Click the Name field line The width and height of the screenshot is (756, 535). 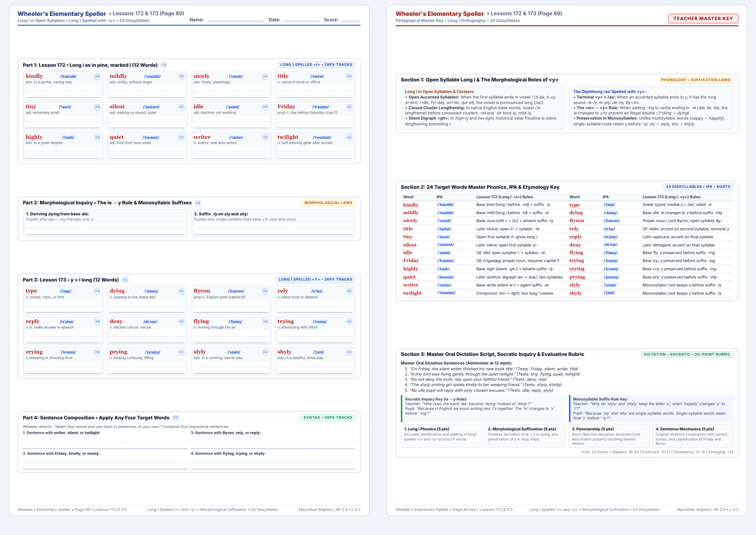235,20
